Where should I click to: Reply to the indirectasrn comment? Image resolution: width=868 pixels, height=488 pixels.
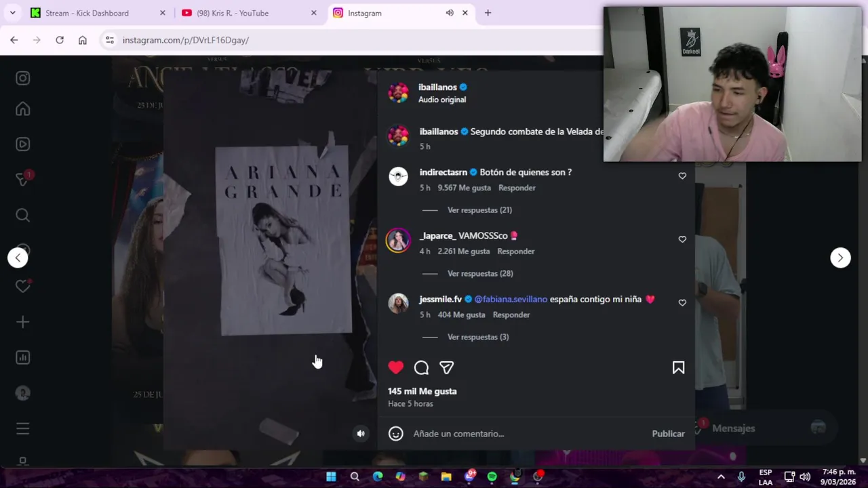click(517, 188)
